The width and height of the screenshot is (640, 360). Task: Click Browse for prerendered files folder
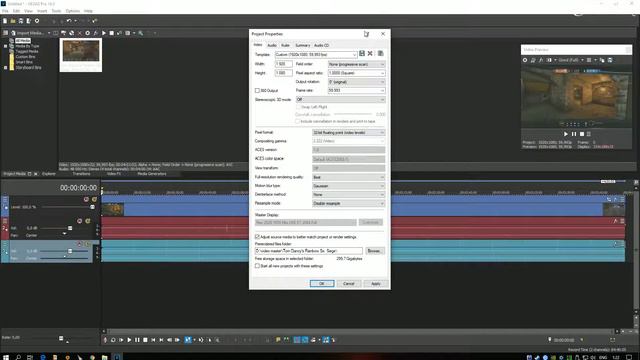(374, 251)
